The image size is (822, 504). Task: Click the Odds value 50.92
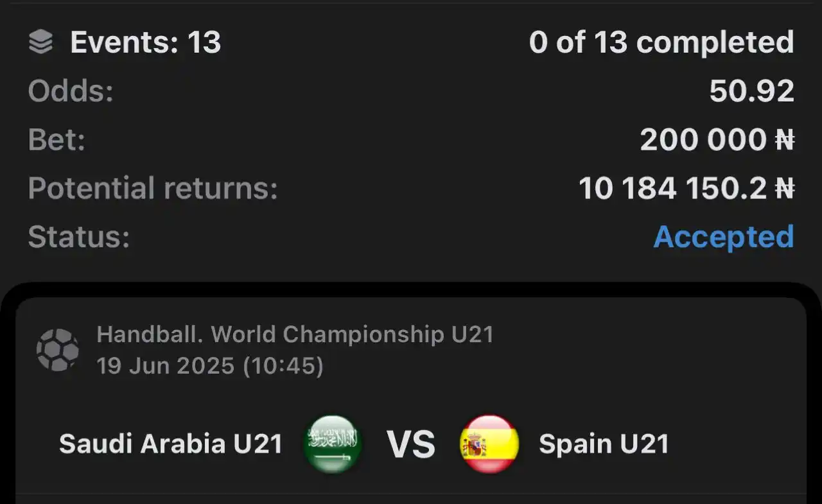click(x=752, y=91)
